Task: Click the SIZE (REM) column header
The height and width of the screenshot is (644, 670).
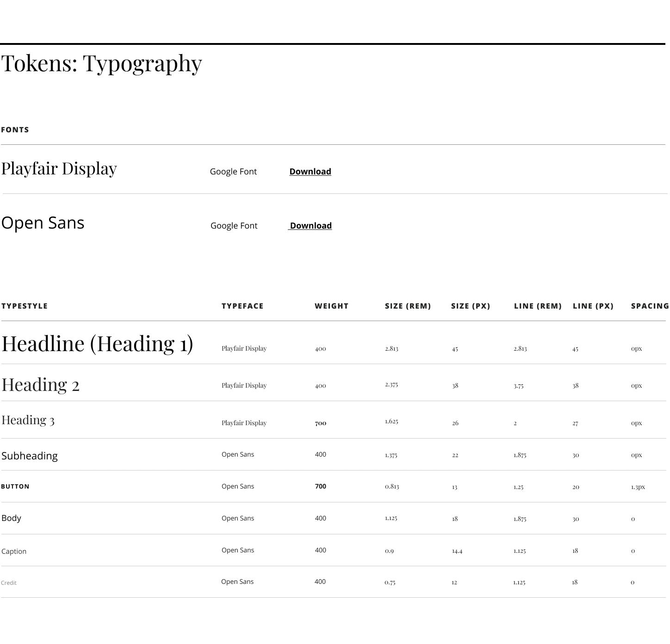Action: coord(408,306)
